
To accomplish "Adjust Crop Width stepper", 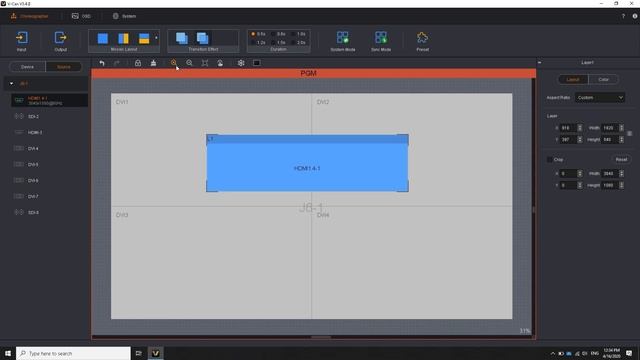I will 622,173.
